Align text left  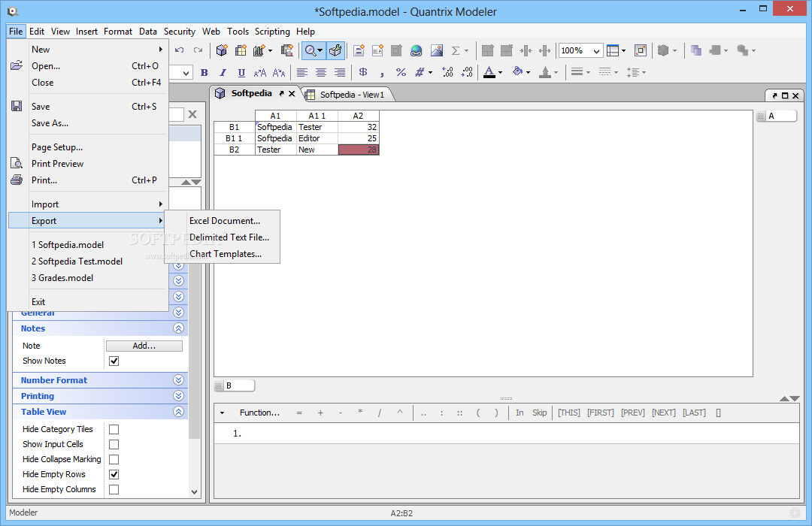point(302,72)
